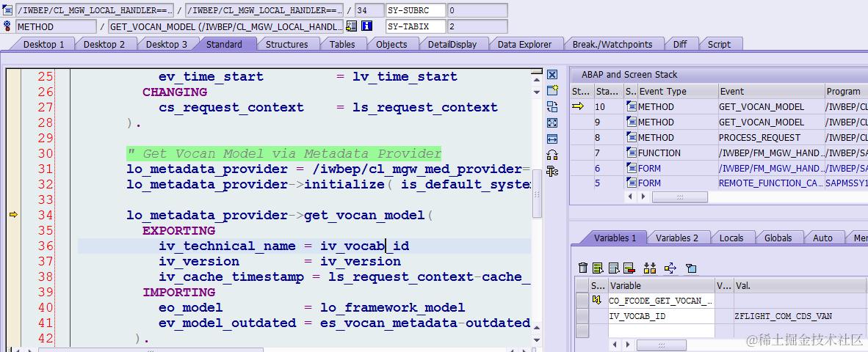Click the Val. column header
This screenshot has height=352, width=868.
(x=800, y=286)
